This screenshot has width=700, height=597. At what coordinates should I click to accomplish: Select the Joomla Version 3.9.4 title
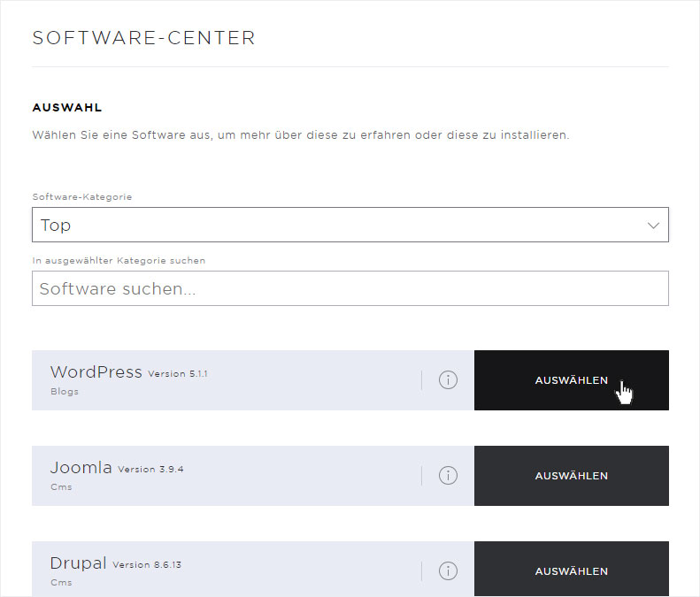tap(117, 468)
